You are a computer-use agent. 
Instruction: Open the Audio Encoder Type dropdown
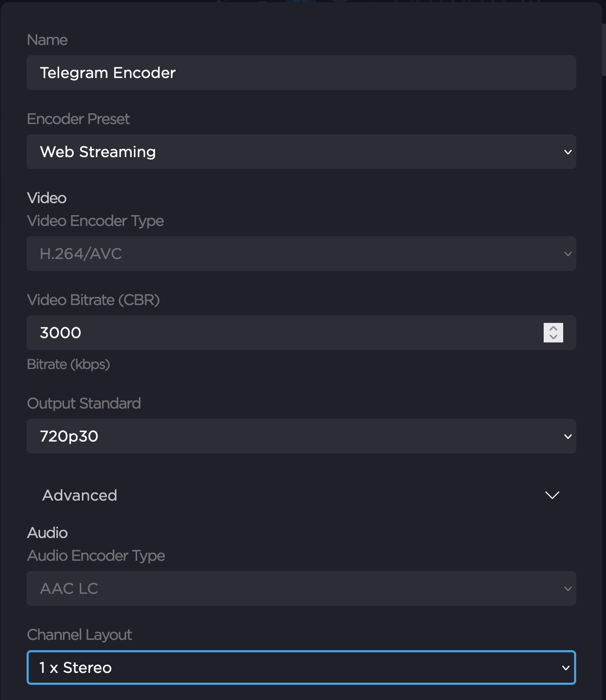coord(301,588)
